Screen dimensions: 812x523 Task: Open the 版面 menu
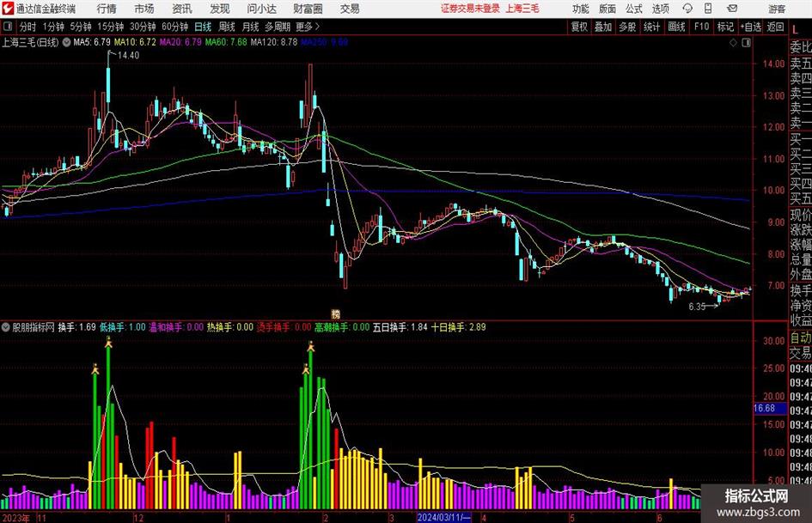pos(607,9)
